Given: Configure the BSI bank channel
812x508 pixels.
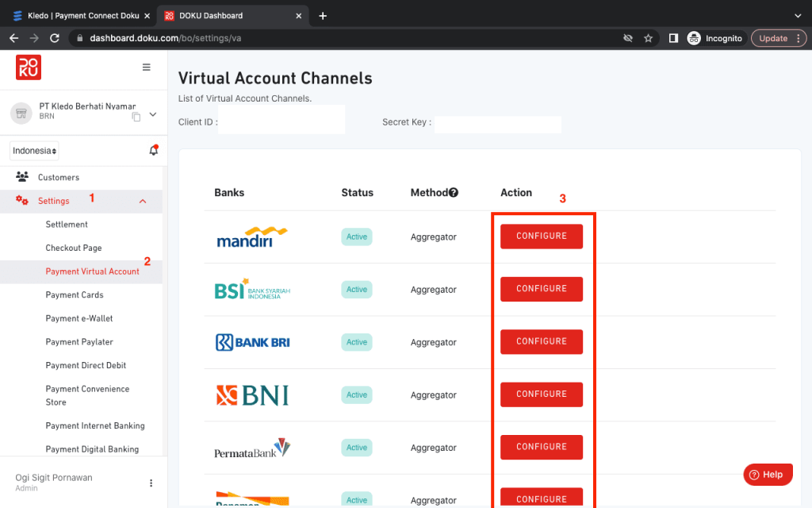Looking at the screenshot, I should [x=542, y=289].
